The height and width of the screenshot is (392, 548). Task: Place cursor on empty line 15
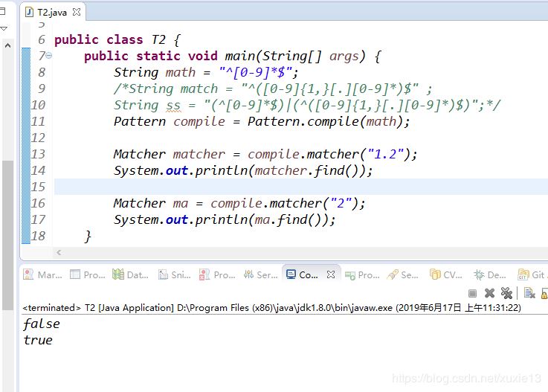click(x=223, y=187)
